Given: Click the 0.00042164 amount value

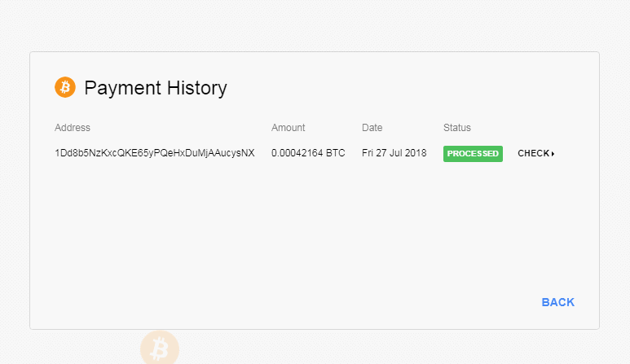Looking at the screenshot, I should (297, 154).
